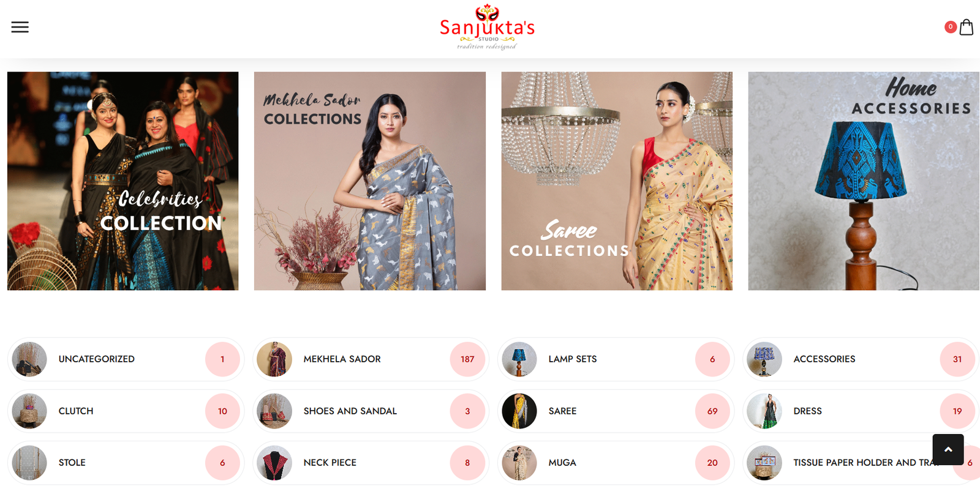Go to the Shoes and Sandal category
Screen dimensions: 980x486
click(x=350, y=411)
